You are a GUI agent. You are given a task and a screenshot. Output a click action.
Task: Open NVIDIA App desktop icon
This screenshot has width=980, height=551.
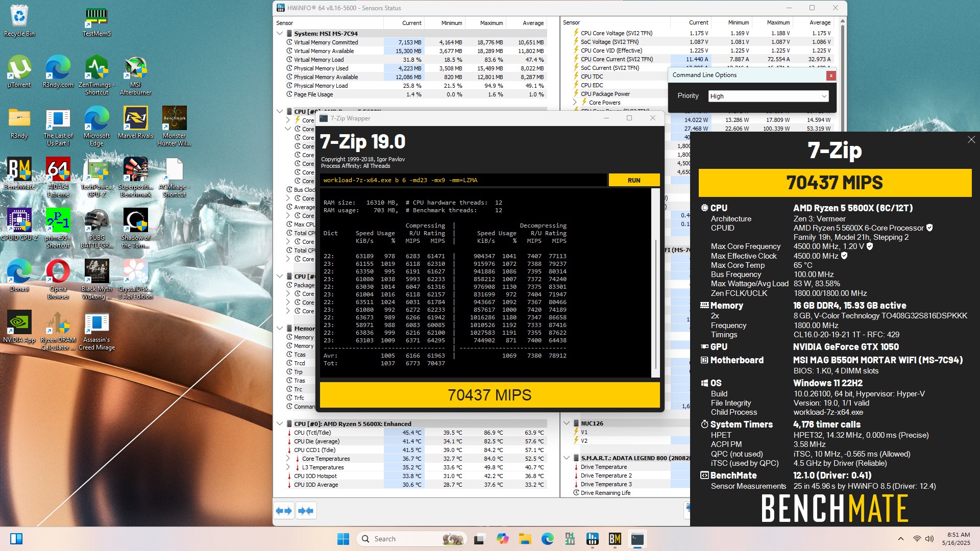[x=19, y=327]
